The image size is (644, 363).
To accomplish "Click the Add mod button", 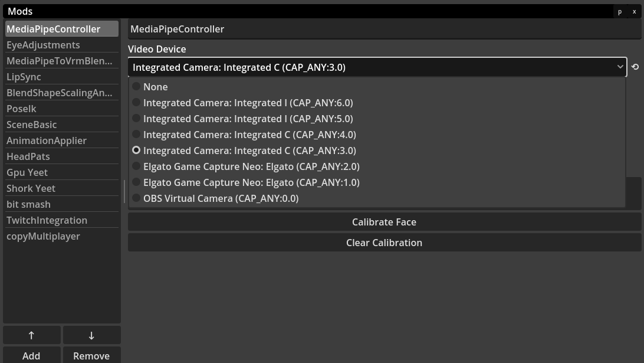I will pos(32,355).
